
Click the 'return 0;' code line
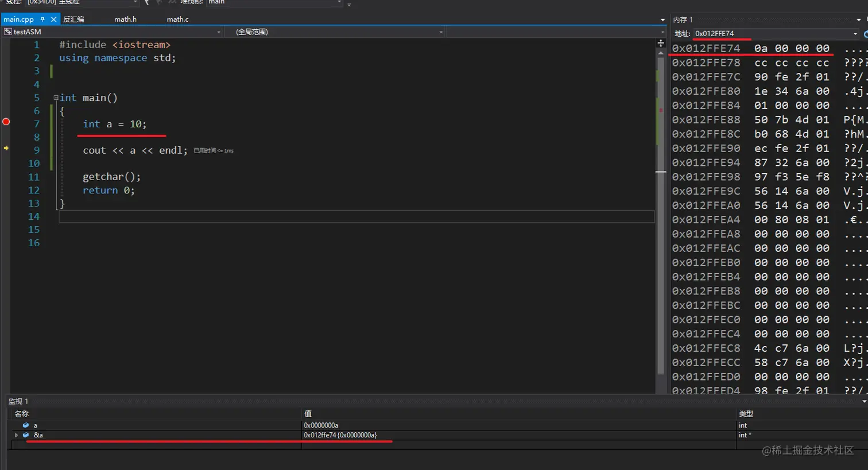point(109,191)
